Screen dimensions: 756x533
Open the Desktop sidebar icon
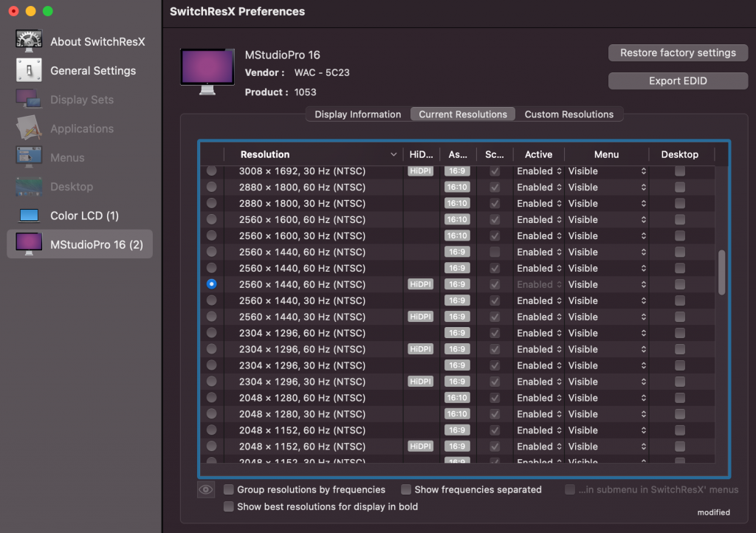point(29,187)
